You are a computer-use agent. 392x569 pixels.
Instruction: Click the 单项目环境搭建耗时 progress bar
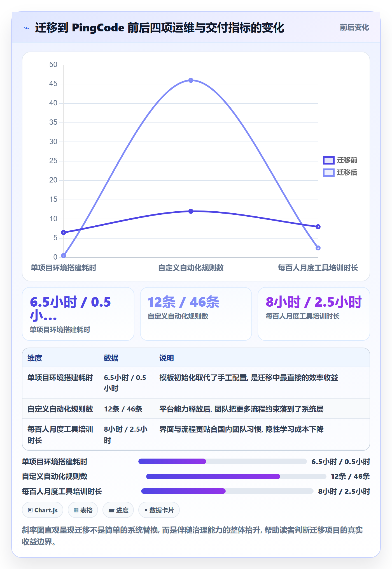coord(223,461)
